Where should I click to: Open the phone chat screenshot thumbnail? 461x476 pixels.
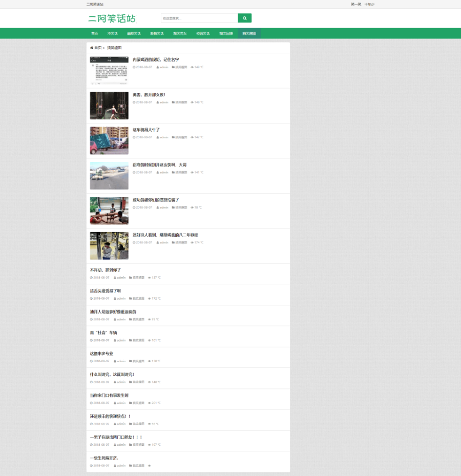[109, 71]
